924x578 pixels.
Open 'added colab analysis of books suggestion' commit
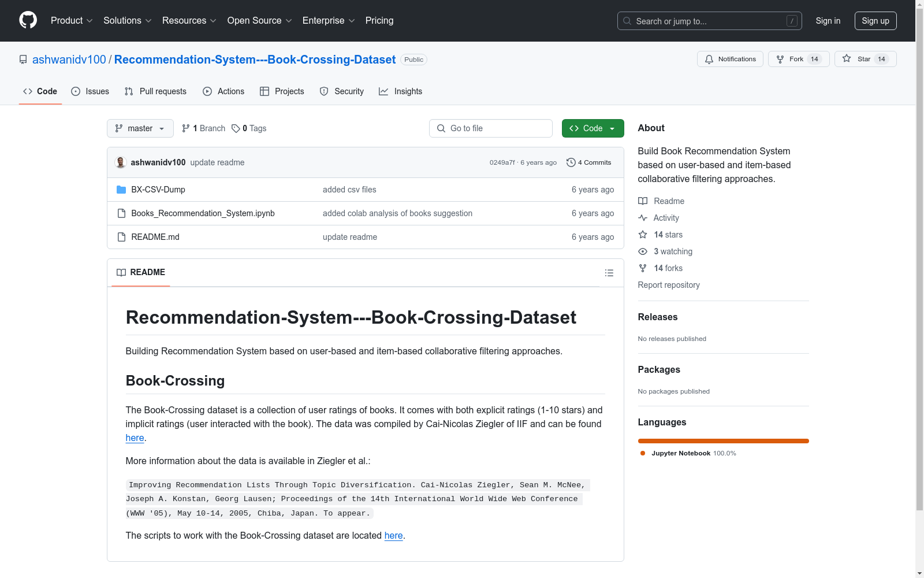tap(397, 213)
